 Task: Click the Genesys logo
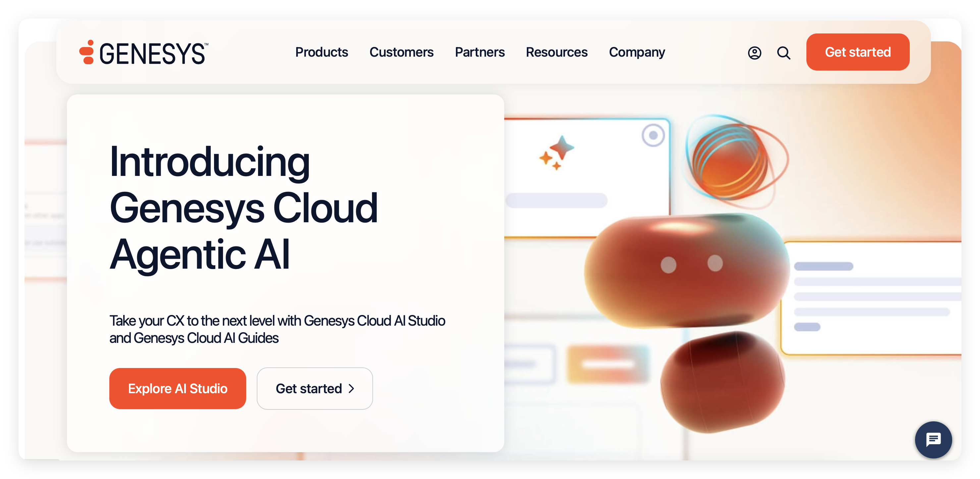click(x=143, y=52)
